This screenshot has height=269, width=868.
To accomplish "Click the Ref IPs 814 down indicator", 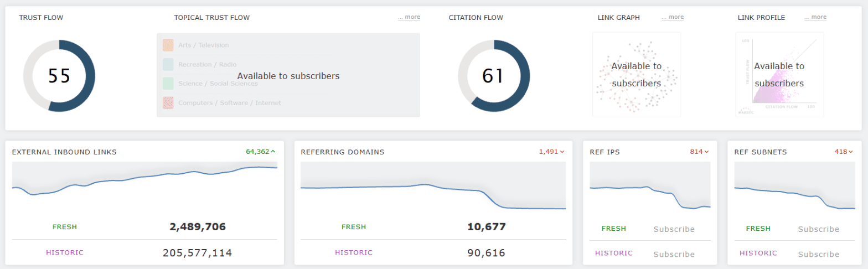I will 699,152.
